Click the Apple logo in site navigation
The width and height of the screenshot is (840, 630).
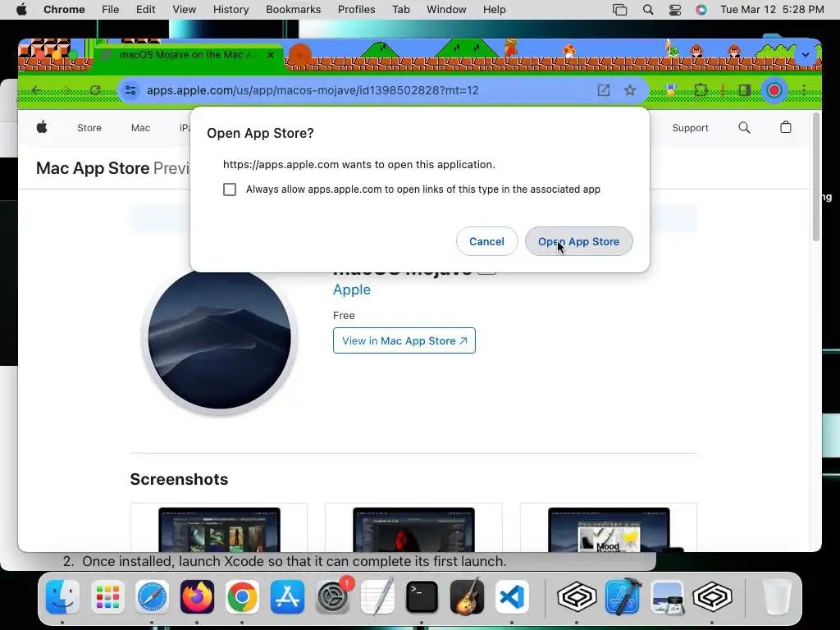(42, 127)
